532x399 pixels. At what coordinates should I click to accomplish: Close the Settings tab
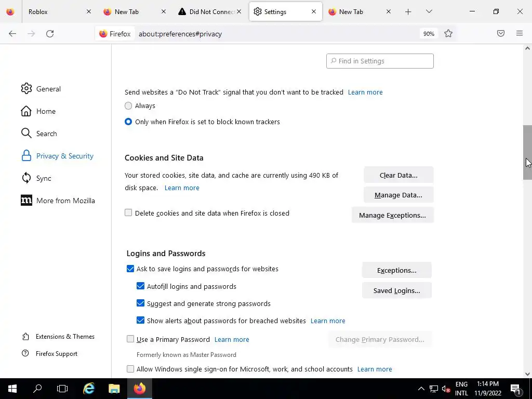coord(313,11)
